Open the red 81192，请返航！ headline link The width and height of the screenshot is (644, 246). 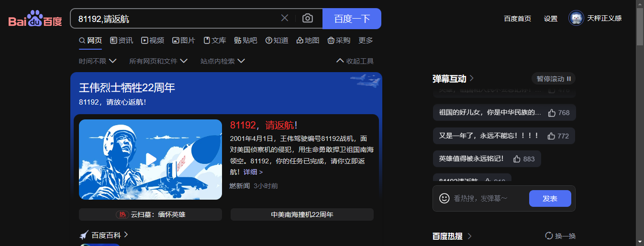[264, 125]
